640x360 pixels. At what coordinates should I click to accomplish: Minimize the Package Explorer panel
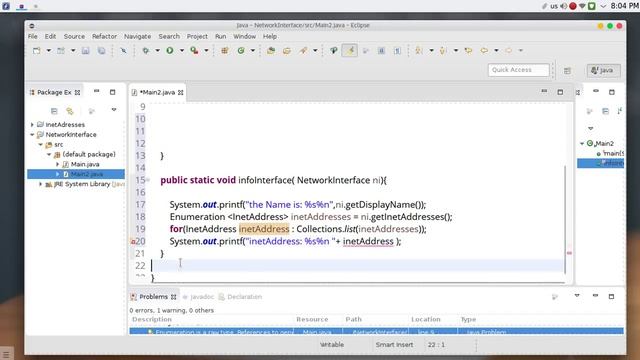point(96,91)
